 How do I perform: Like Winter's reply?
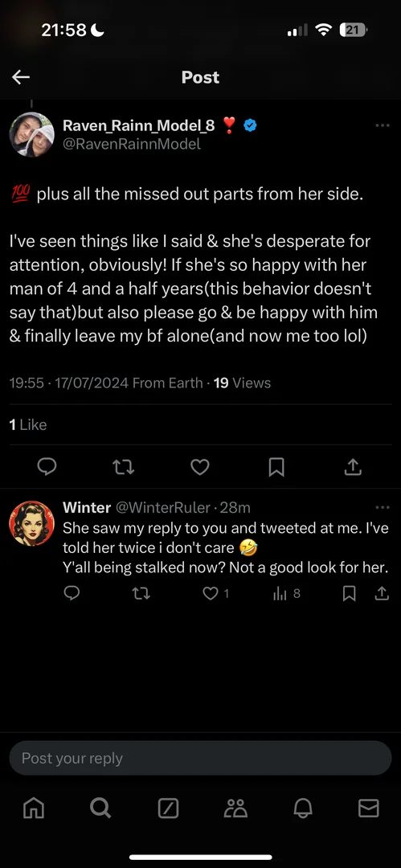pyautogui.click(x=215, y=593)
